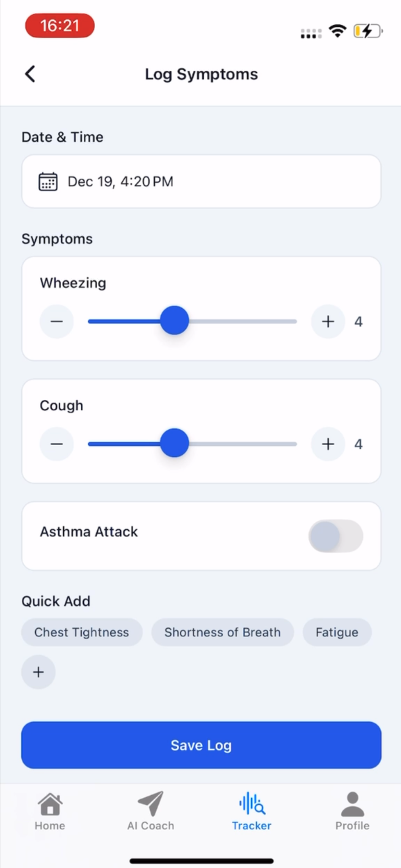Click the Cough slider handle
Viewport: 401px width, 868px height.
(x=174, y=443)
